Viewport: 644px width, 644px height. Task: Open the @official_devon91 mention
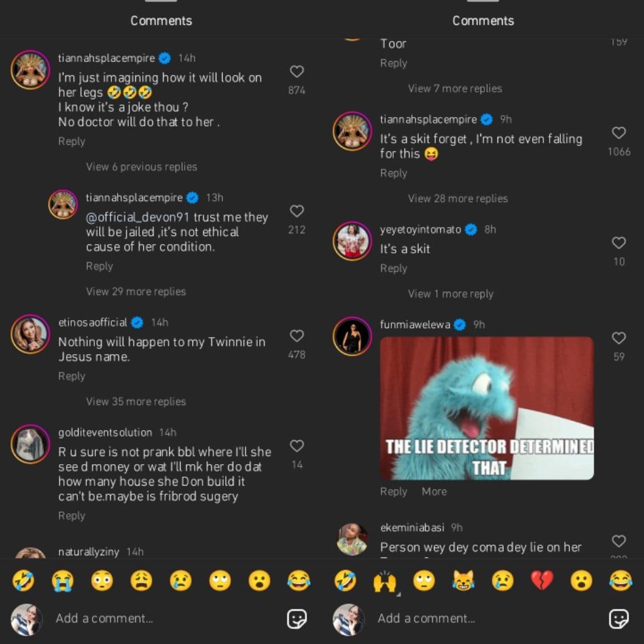(x=138, y=217)
